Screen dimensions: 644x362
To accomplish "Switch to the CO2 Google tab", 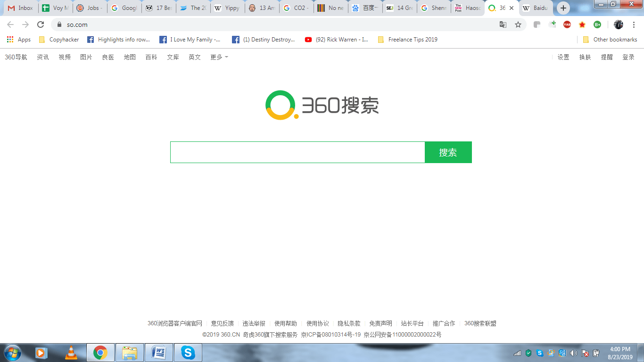I will click(x=296, y=8).
